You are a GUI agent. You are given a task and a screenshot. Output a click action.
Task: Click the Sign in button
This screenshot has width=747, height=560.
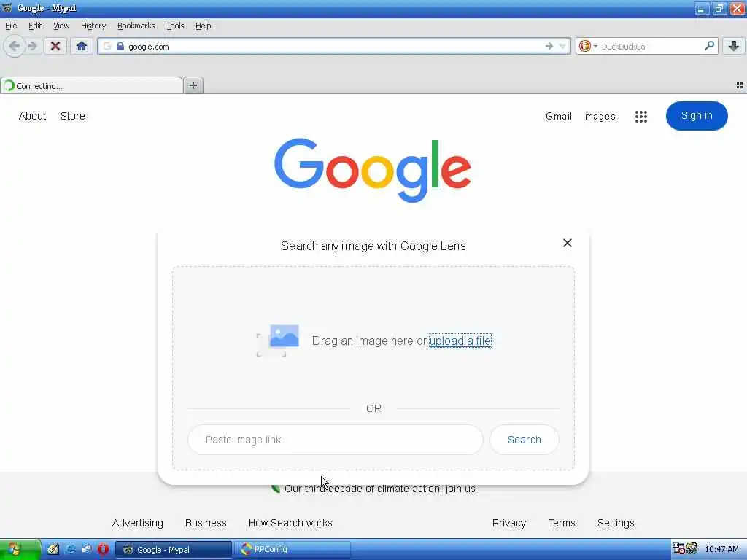pyautogui.click(x=697, y=115)
